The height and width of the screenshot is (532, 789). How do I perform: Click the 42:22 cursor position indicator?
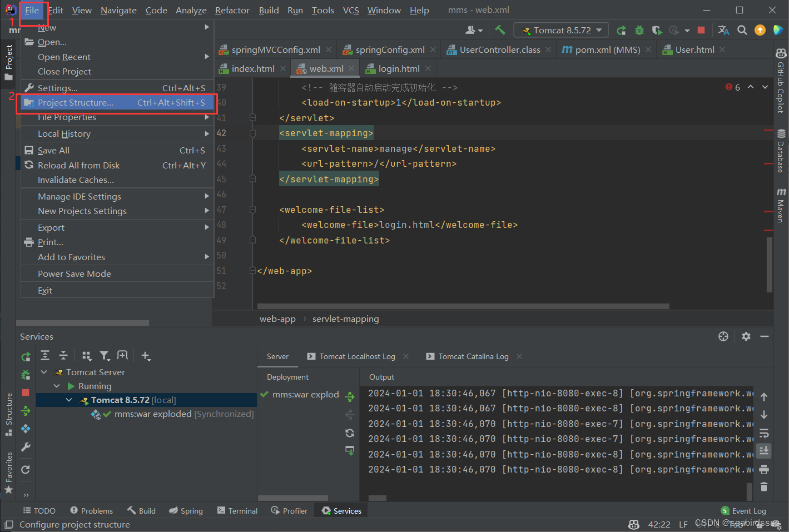pyautogui.click(x=659, y=524)
